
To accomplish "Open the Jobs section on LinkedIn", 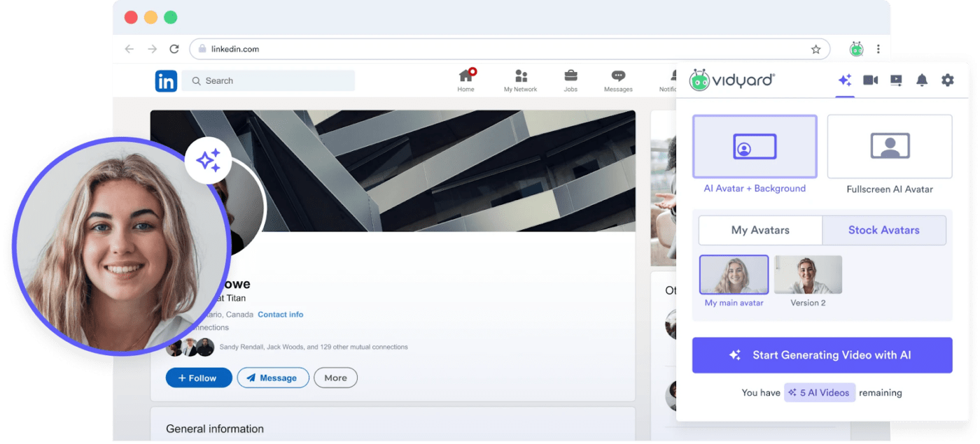I will 570,81.
